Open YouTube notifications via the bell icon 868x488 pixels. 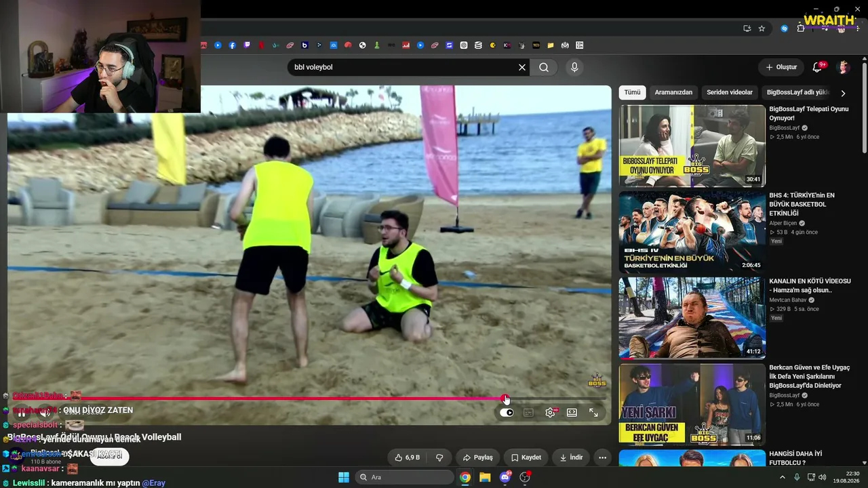tap(818, 67)
